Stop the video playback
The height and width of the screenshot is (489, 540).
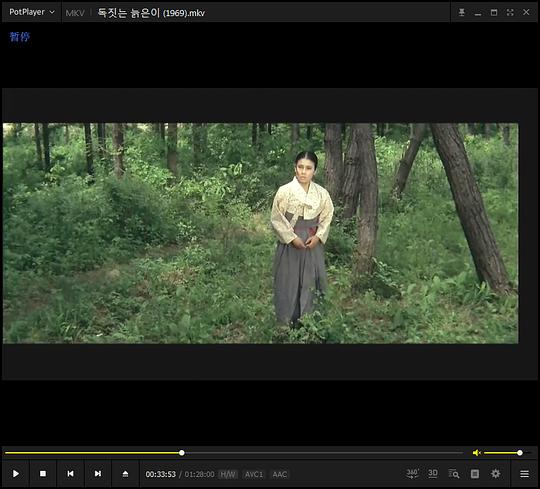[43, 474]
